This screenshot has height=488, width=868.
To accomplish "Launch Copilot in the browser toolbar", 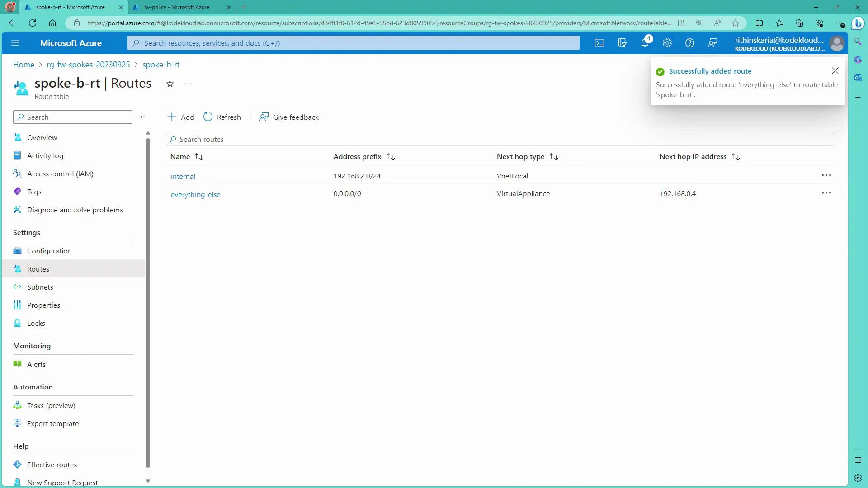I will point(858,23).
